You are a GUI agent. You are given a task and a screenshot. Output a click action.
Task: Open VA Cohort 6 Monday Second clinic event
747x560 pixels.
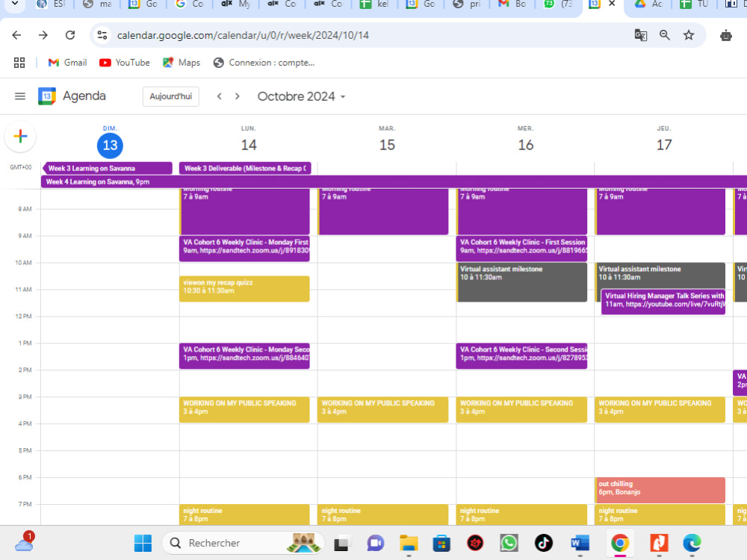244,355
